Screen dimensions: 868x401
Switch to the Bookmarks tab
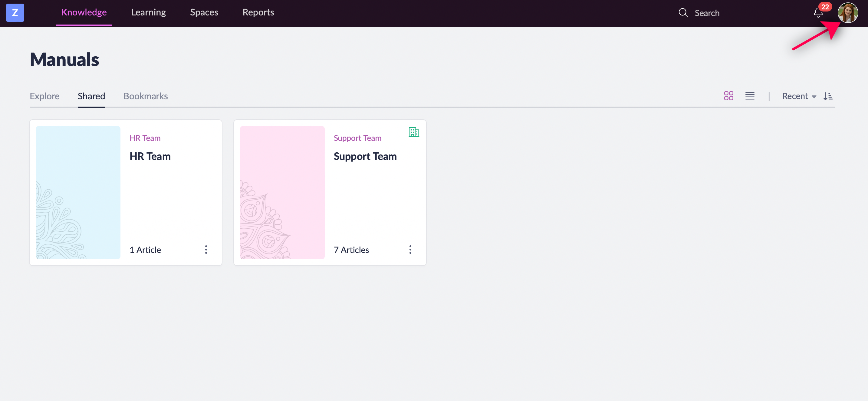146,96
